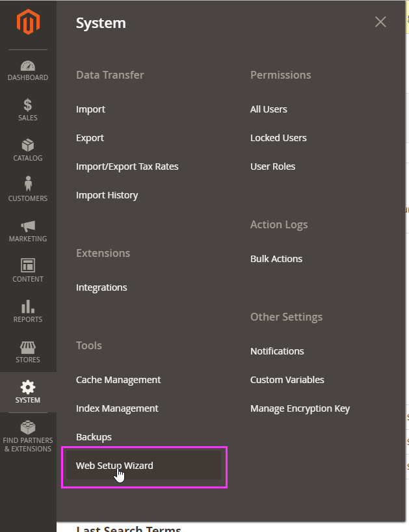The image size is (409, 532).
Task: Open Cache Management
Action: [118, 380]
